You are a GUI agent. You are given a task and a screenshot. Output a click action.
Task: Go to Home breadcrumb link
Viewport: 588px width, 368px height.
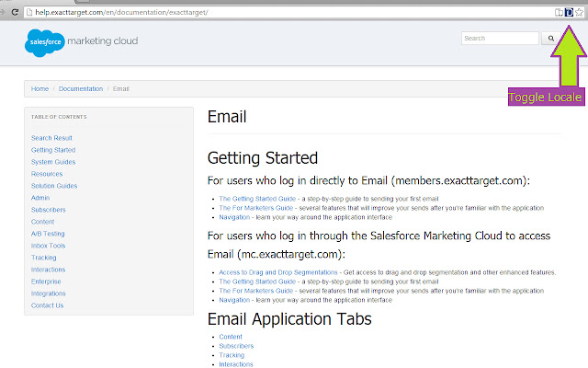pos(40,89)
